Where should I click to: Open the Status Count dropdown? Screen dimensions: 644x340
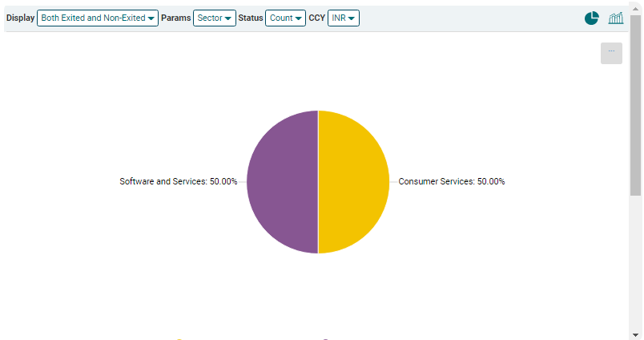[285, 18]
